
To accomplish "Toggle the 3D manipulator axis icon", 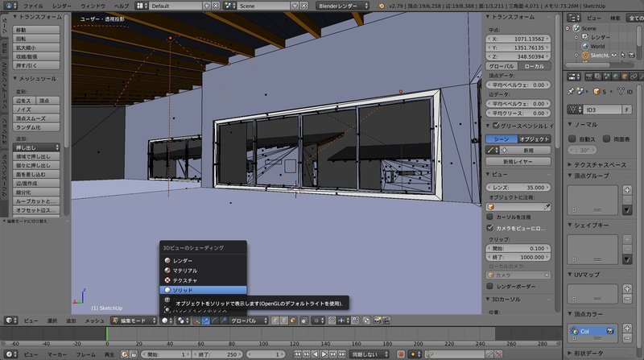I will coord(196,321).
